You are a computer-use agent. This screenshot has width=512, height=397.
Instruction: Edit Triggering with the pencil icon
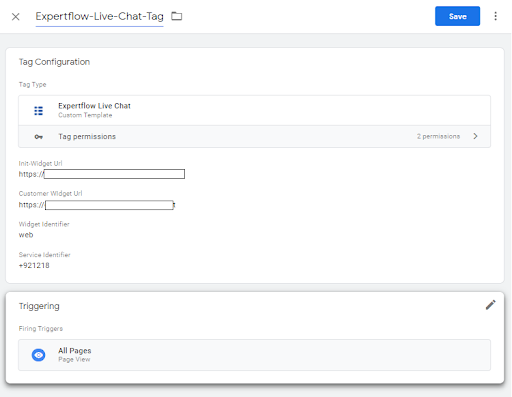[490, 305]
